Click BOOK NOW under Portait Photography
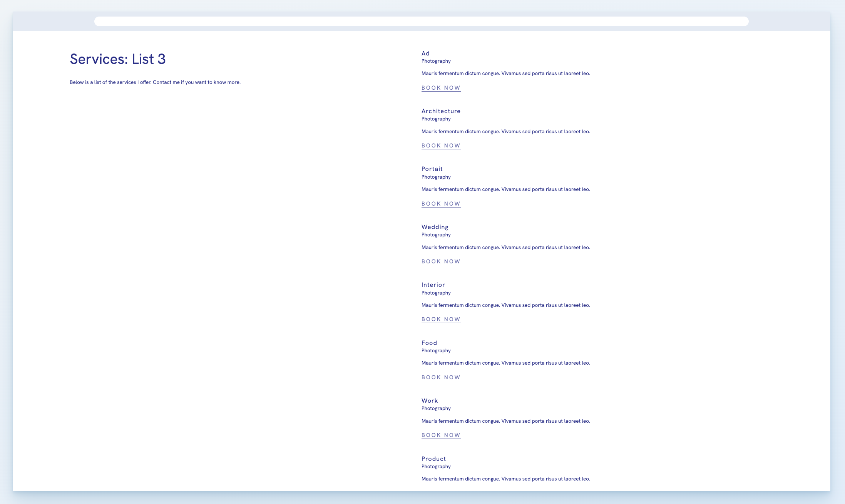 click(x=441, y=203)
